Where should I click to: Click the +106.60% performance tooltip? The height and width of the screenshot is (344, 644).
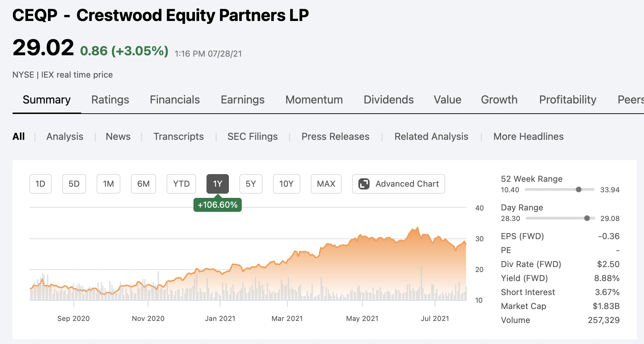(x=218, y=205)
